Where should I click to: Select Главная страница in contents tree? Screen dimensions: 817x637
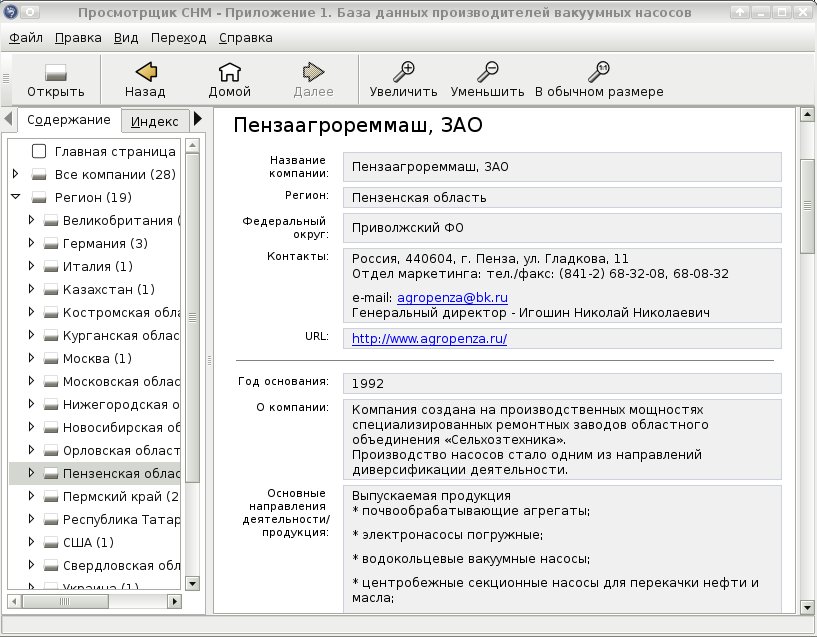[x=115, y=152]
